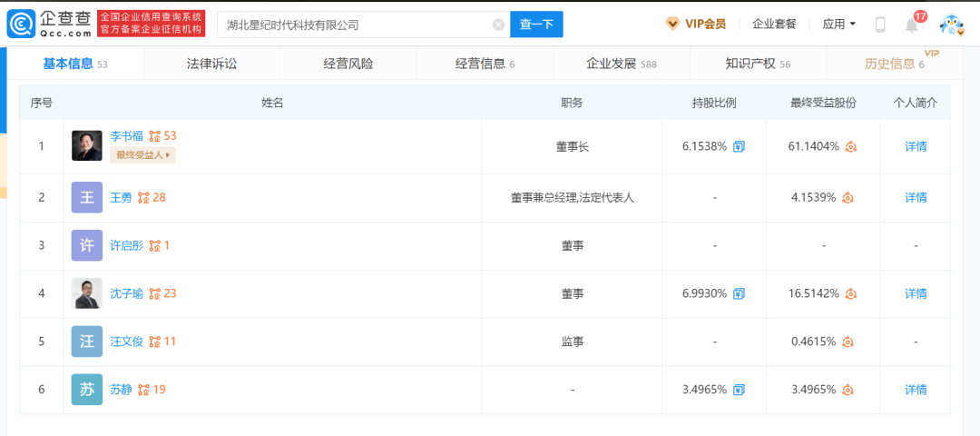View 详情 for 沈子瑜

click(916, 293)
